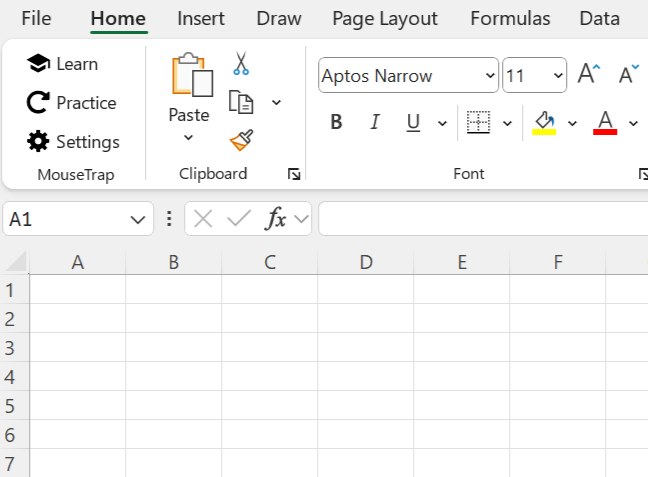This screenshot has height=477, width=648.
Task: Click the Paste clipboard icon
Action: click(192, 75)
